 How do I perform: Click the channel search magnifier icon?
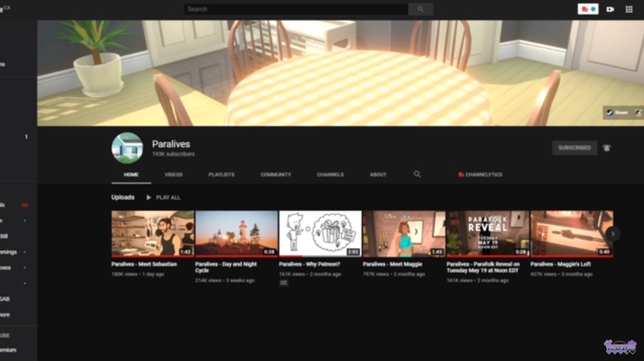(x=418, y=174)
